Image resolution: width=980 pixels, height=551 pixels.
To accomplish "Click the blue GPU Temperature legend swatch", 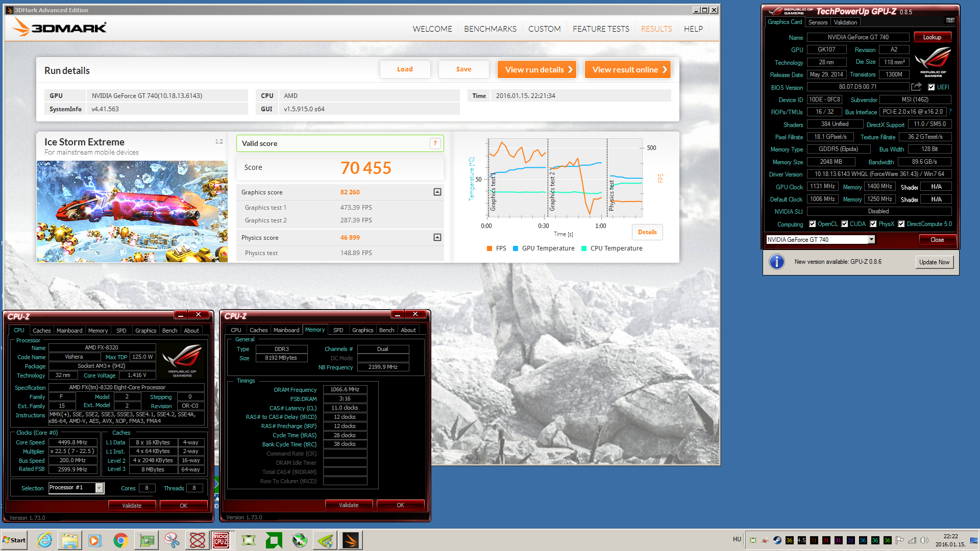I will pyautogui.click(x=516, y=248).
